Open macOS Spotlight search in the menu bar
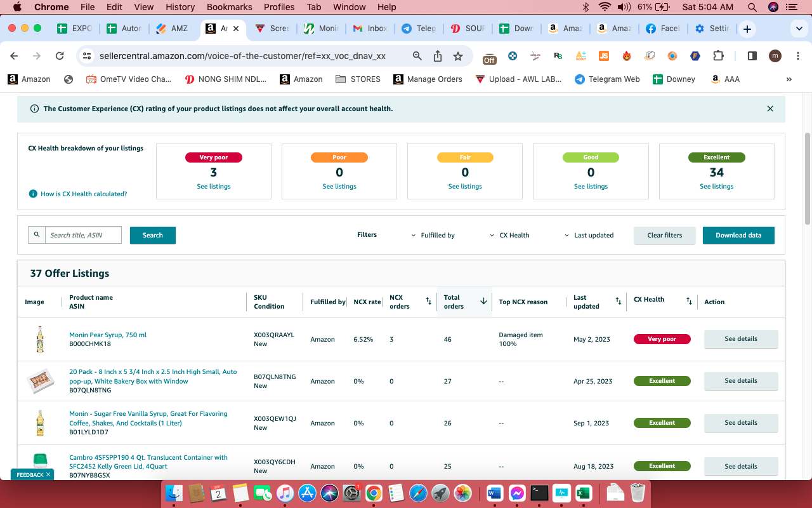The image size is (812, 508). coord(752,7)
